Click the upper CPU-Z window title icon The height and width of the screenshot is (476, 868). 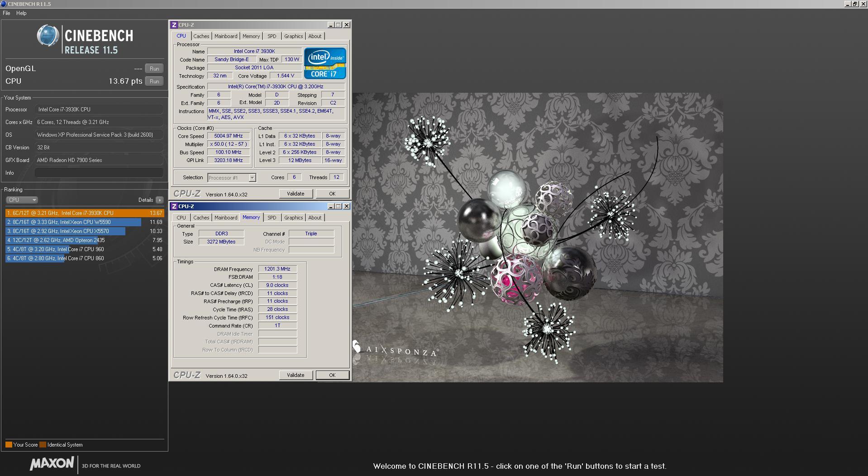174,25
